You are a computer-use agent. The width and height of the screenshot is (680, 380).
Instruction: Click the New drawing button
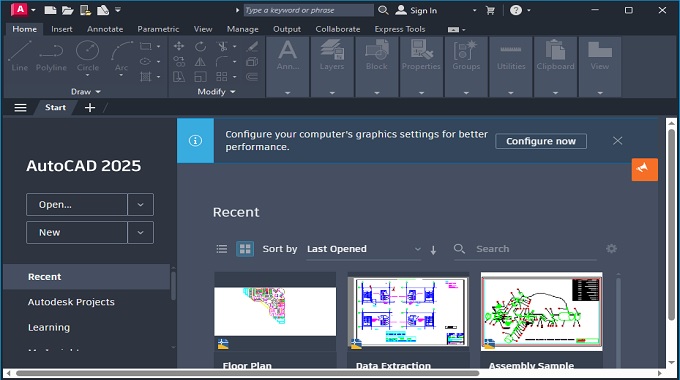pyautogui.click(x=77, y=233)
